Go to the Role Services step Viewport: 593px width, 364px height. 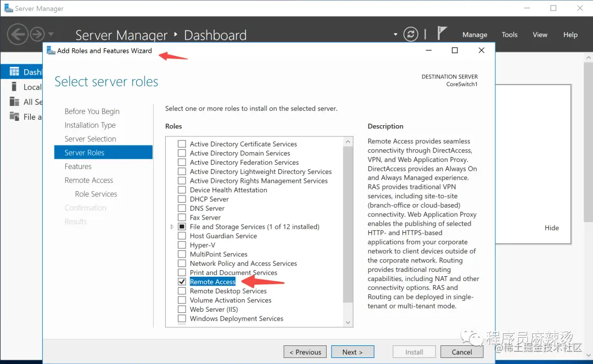click(x=96, y=194)
